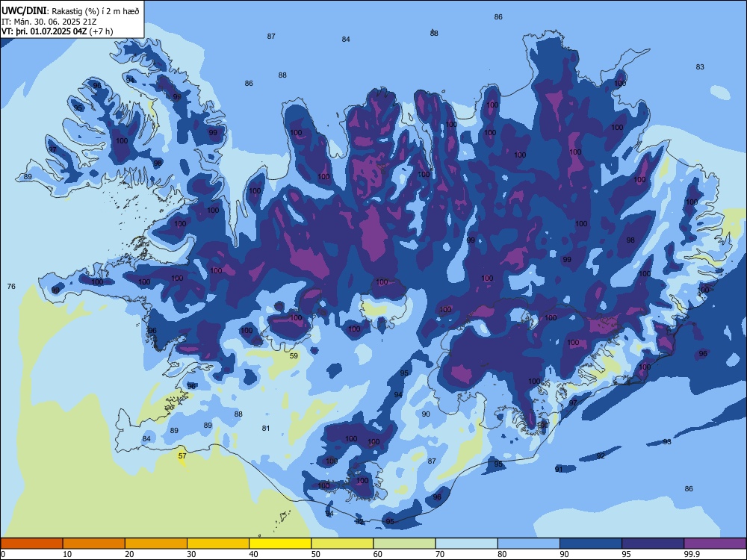Image resolution: width=747 pixels, height=560 pixels.
Task: Click the humidity value 57 on the map
Action: [182, 455]
